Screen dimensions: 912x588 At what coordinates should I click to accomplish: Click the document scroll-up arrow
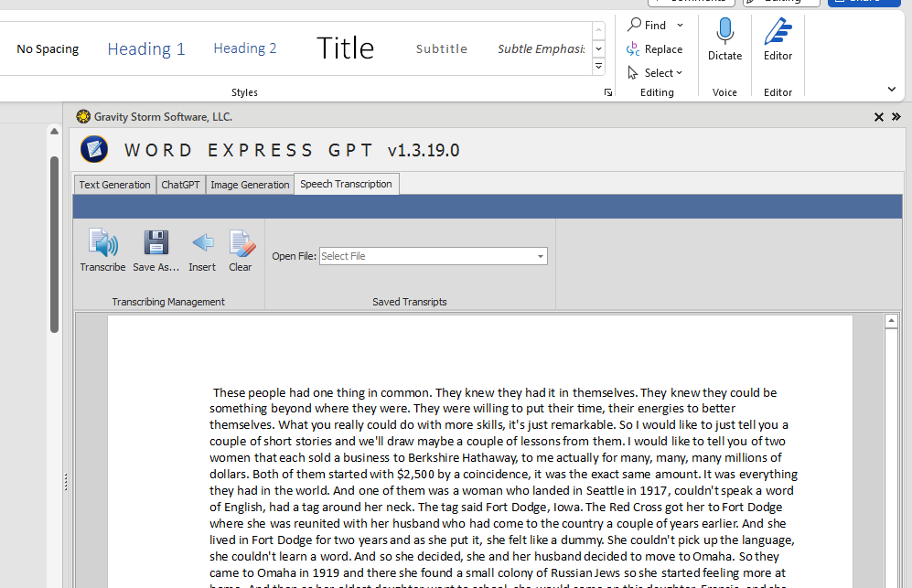tap(54, 132)
